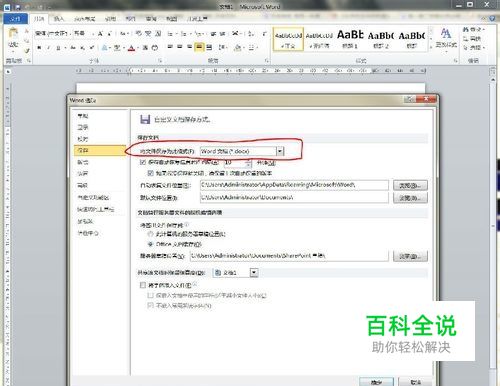Click the paragraph shading paint bucket swatch
The width and height of the screenshot is (500, 386).
(x=238, y=48)
